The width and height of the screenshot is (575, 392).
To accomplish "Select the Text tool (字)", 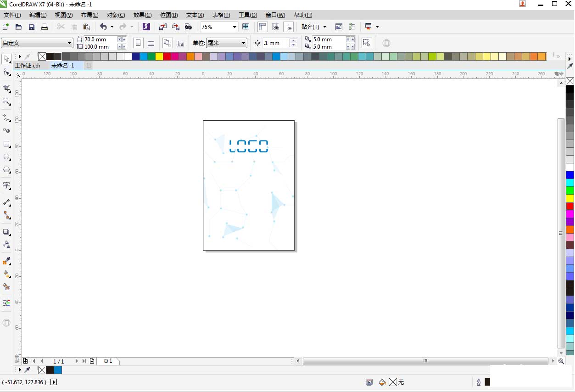I will (6, 185).
